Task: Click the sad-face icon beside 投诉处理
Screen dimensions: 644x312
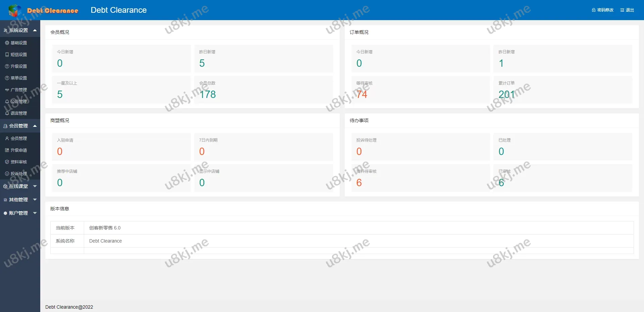Action: coord(7,174)
